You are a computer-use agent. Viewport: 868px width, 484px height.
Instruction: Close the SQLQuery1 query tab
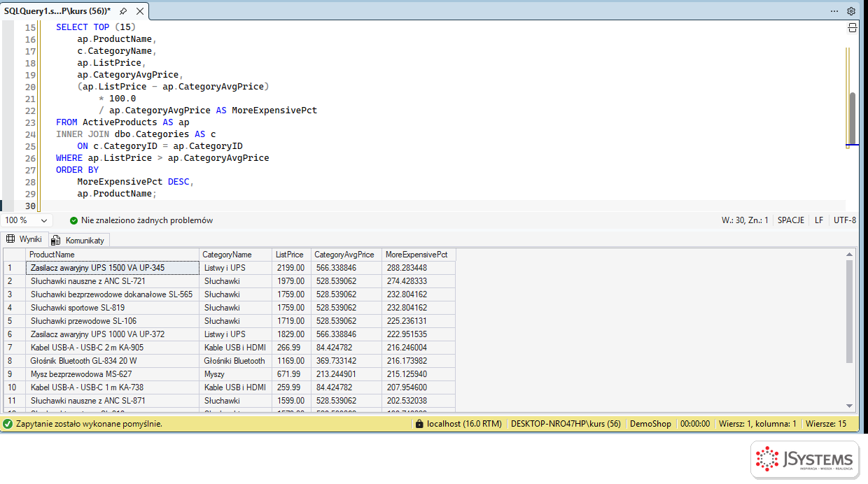pyautogui.click(x=139, y=11)
